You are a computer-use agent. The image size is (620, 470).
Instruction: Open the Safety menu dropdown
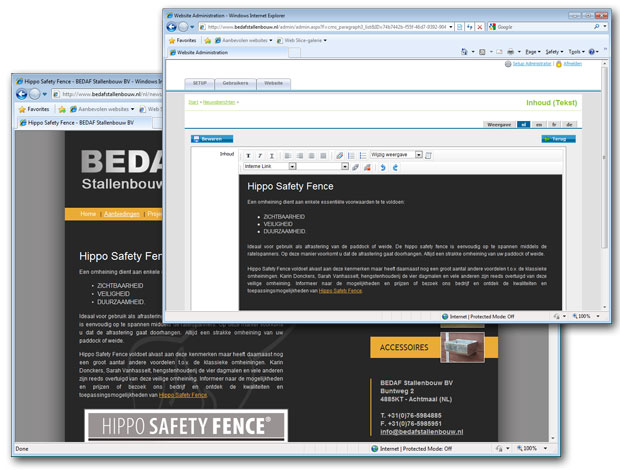554,52
